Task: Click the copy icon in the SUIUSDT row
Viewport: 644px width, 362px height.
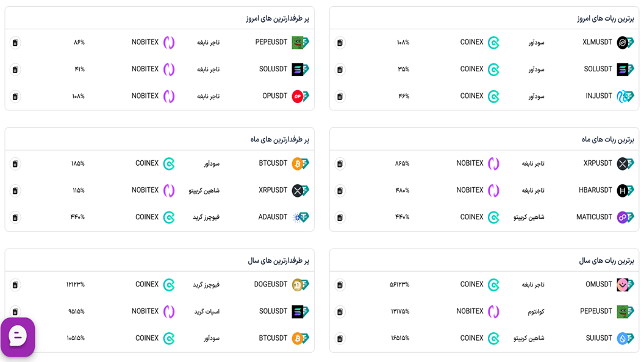Action: 340,339
